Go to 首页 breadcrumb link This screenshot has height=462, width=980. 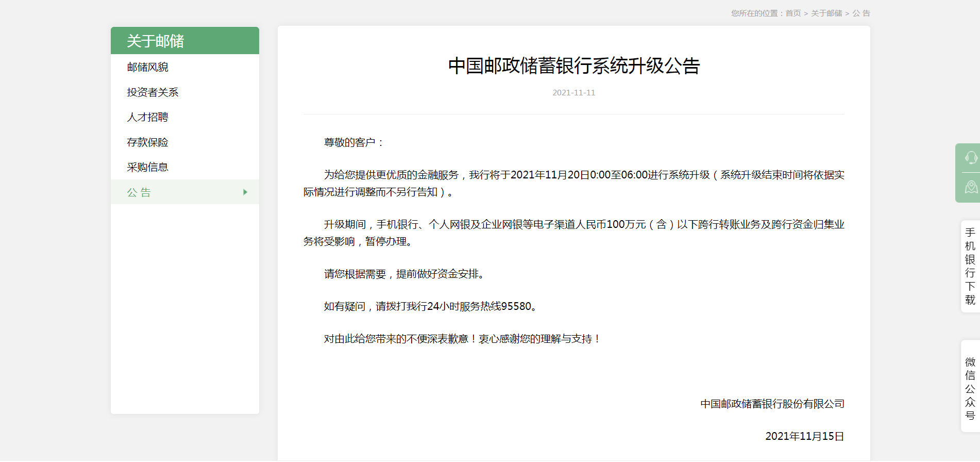pos(793,13)
